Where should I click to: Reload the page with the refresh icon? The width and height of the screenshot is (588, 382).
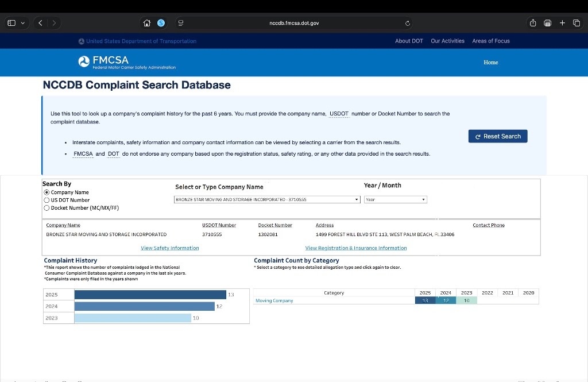pyautogui.click(x=408, y=23)
